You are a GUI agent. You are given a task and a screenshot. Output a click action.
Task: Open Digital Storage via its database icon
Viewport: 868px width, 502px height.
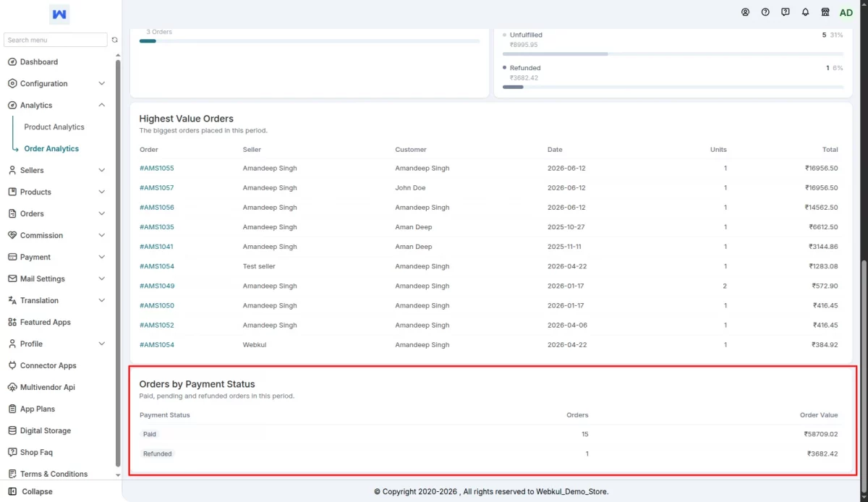(12, 431)
